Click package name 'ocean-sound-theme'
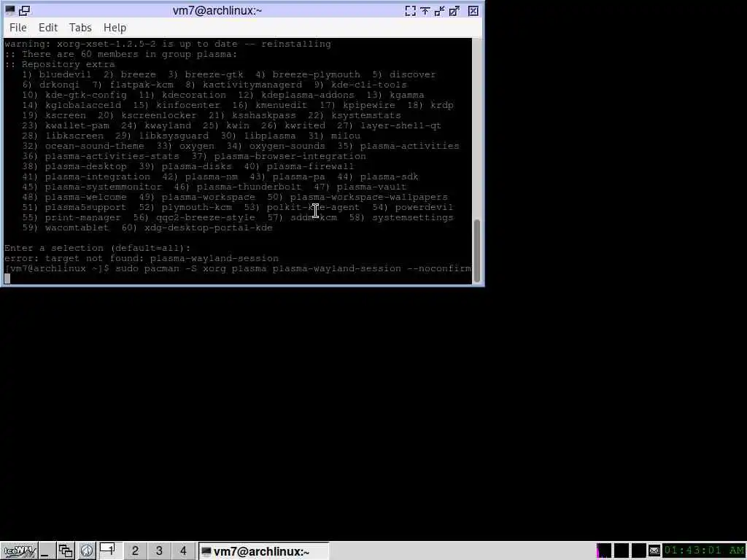Screen dimensions: 747x560 coord(95,146)
